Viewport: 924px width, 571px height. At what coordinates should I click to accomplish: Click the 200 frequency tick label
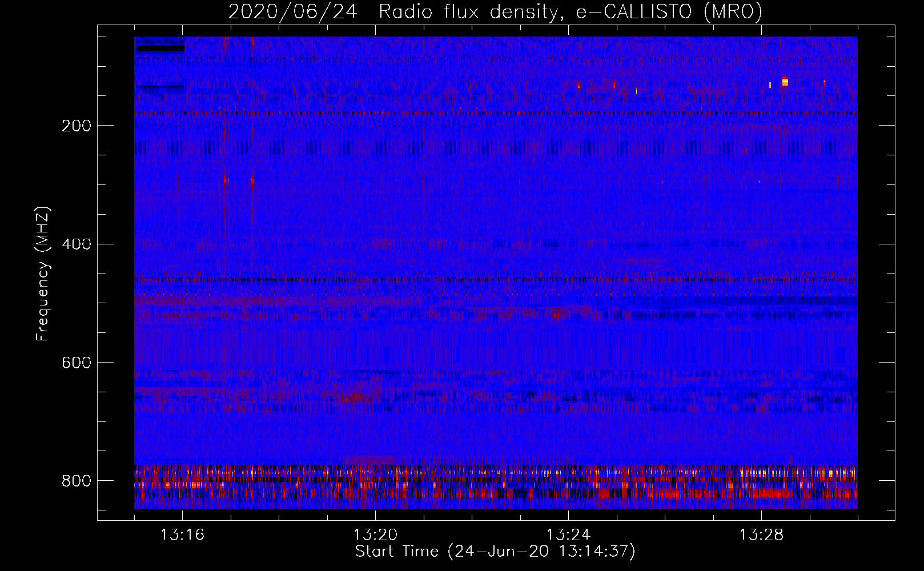(x=77, y=126)
